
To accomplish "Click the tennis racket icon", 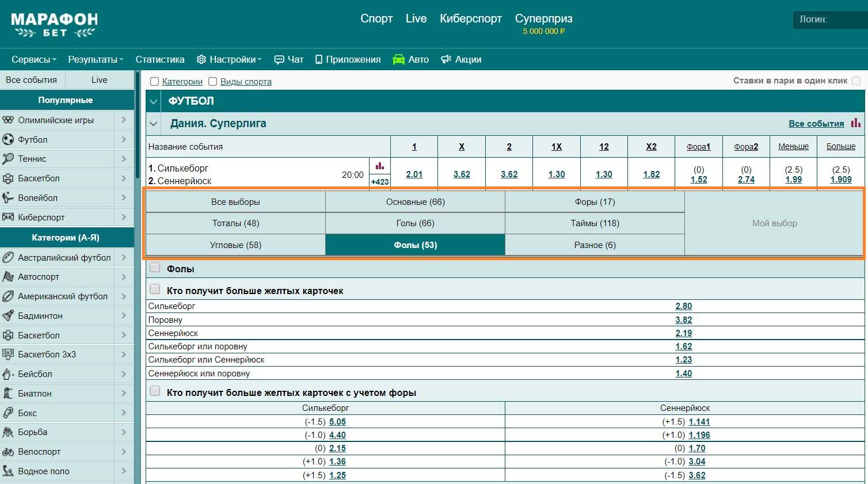I will pos(8,159).
